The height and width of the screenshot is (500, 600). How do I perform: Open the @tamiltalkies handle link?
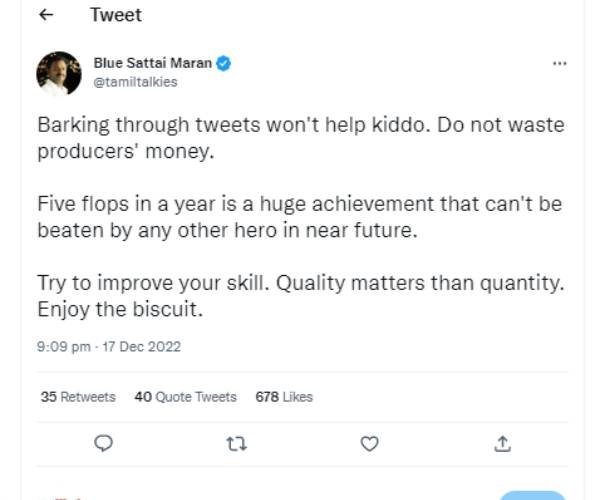click(x=135, y=82)
